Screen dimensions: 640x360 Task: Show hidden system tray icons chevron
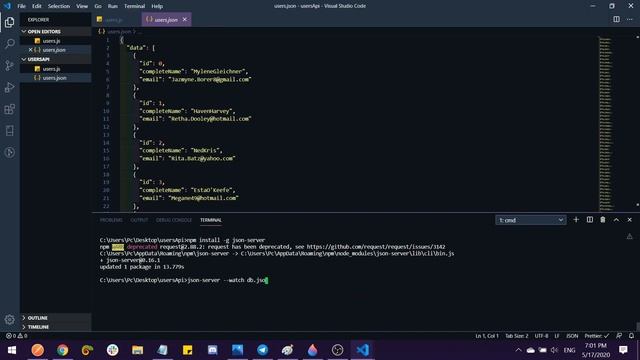pos(518,350)
